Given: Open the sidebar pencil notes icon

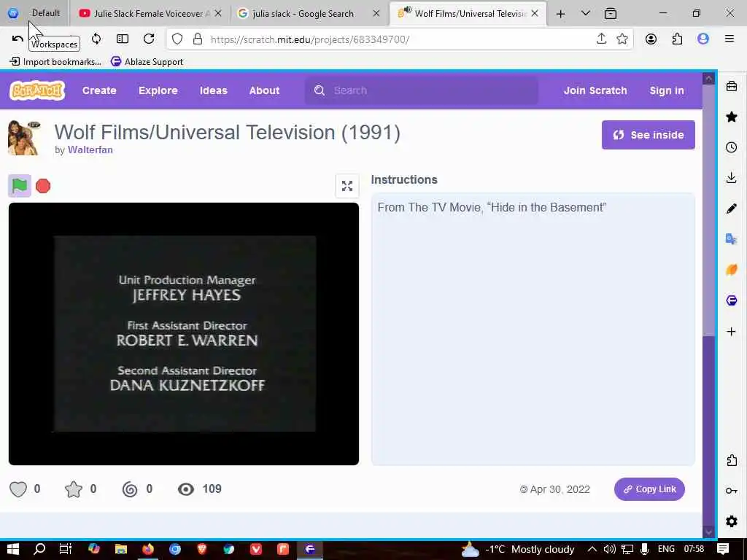Looking at the screenshot, I should point(732,209).
